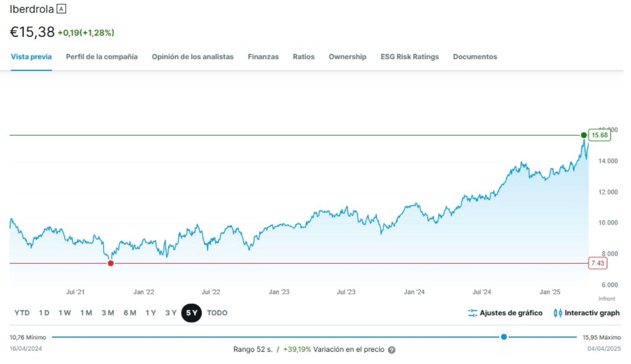Click the Infront attribution label
The image size is (631, 364).
coord(606,299)
